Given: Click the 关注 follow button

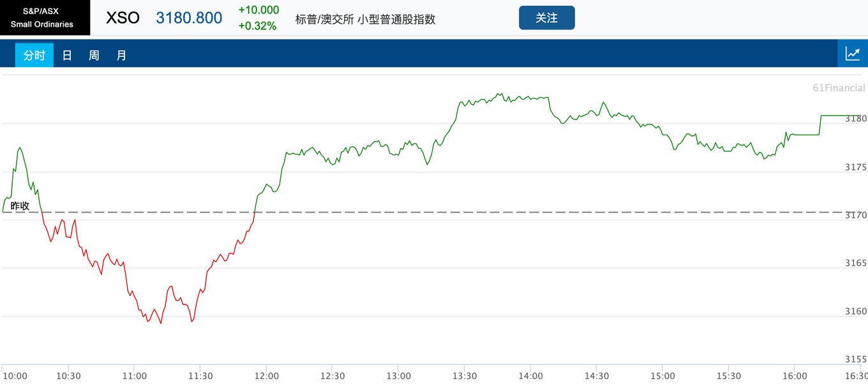Looking at the screenshot, I should 547,18.
